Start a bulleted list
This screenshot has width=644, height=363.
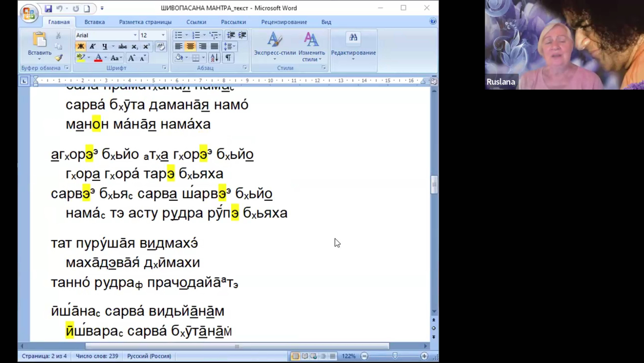point(178,35)
